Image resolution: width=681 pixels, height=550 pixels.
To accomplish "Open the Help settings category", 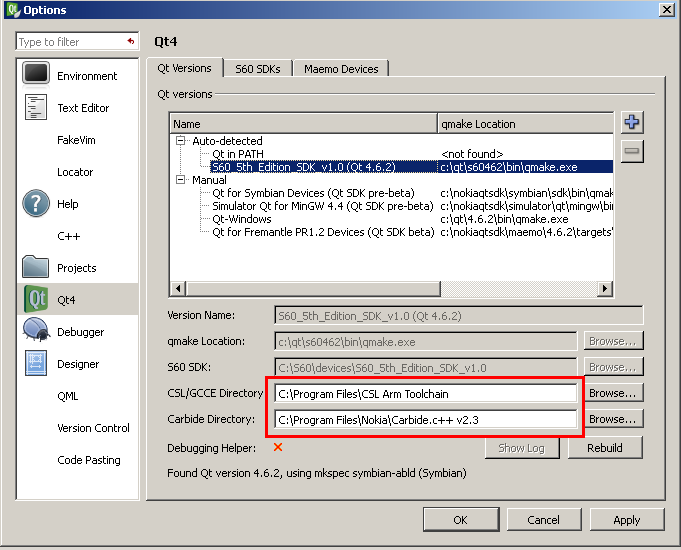I will click(x=77, y=204).
